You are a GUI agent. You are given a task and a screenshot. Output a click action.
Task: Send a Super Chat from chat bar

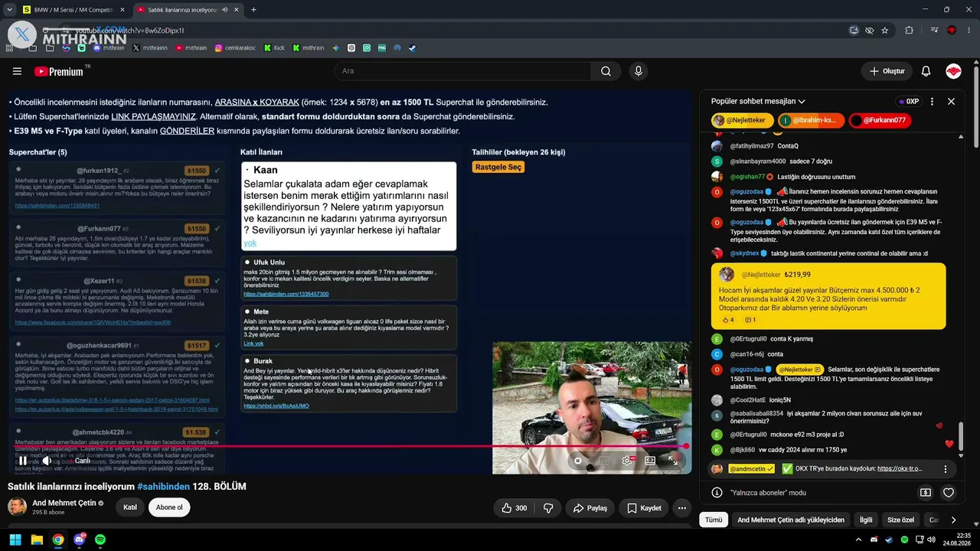coord(926,493)
